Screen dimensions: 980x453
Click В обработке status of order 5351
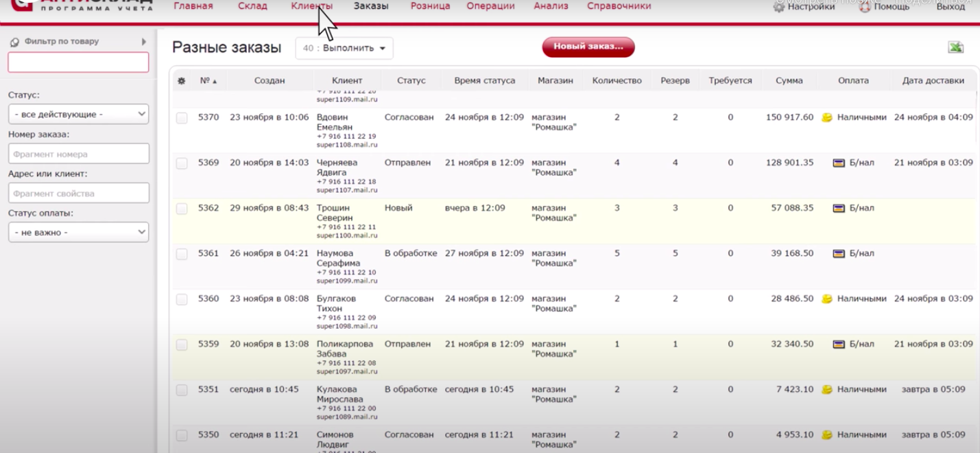[x=411, y=389]
